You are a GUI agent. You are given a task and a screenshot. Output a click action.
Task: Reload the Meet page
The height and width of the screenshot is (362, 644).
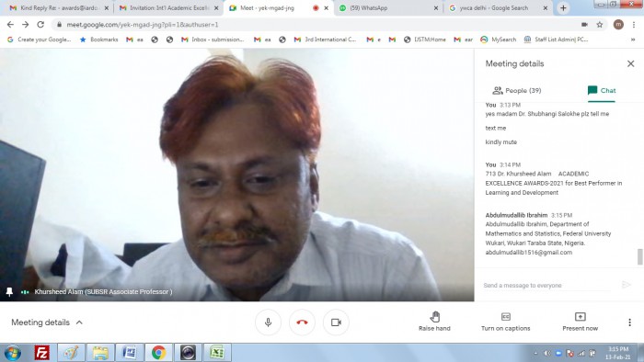point(40,25)
